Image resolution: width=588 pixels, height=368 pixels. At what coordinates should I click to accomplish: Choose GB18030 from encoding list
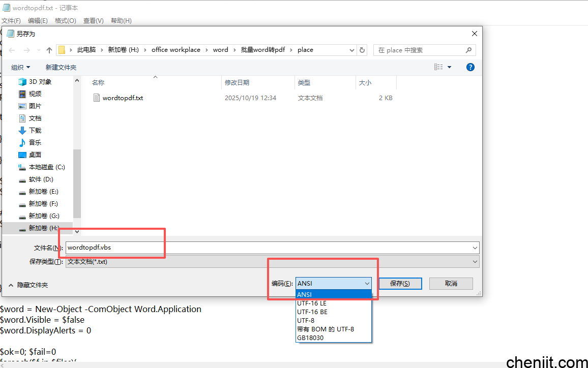point(310,338)
